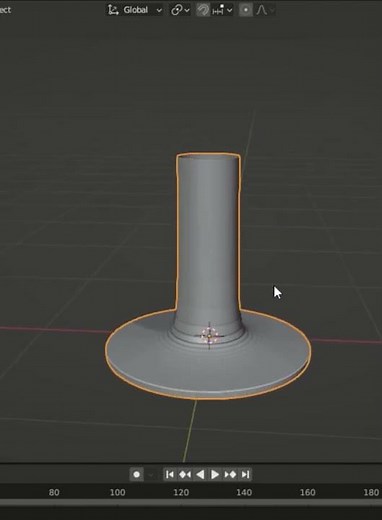Open the Global transform orientation dropdown
Viewport: 382px width, 520px height.
click(135, 10)
